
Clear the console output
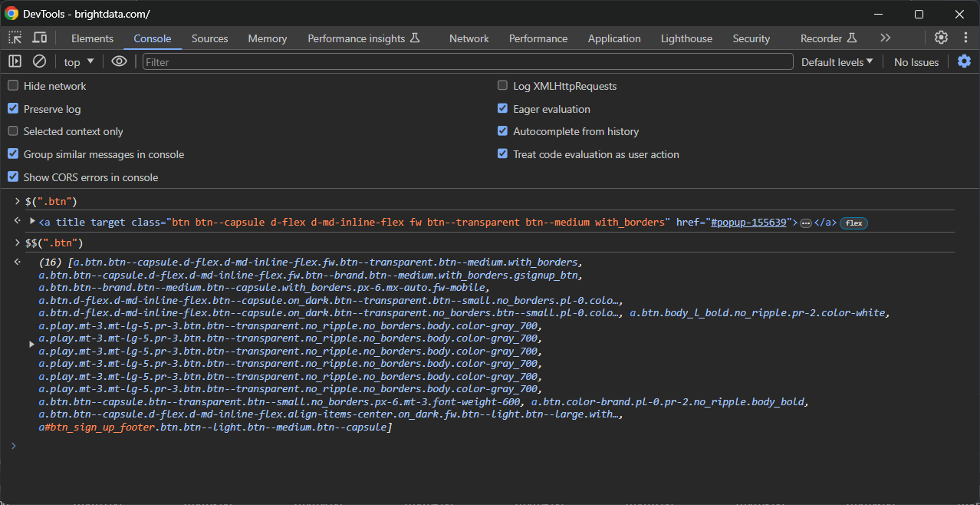(x=39, y=61)
